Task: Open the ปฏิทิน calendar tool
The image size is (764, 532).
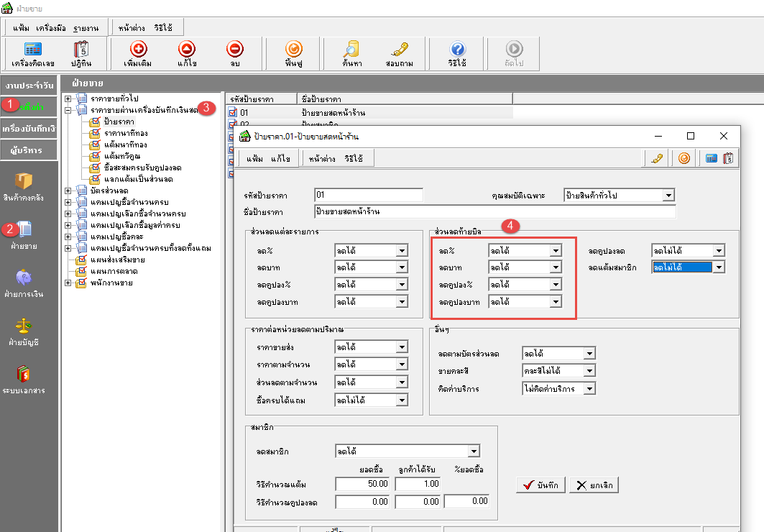Action: [x=80, y=53]
